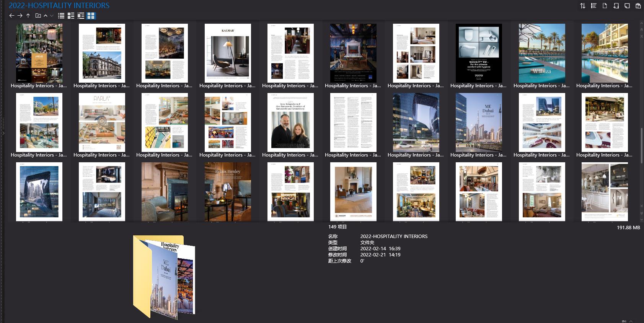
Task: Expand the collapsed left side panel arrow
Action: 3,133
